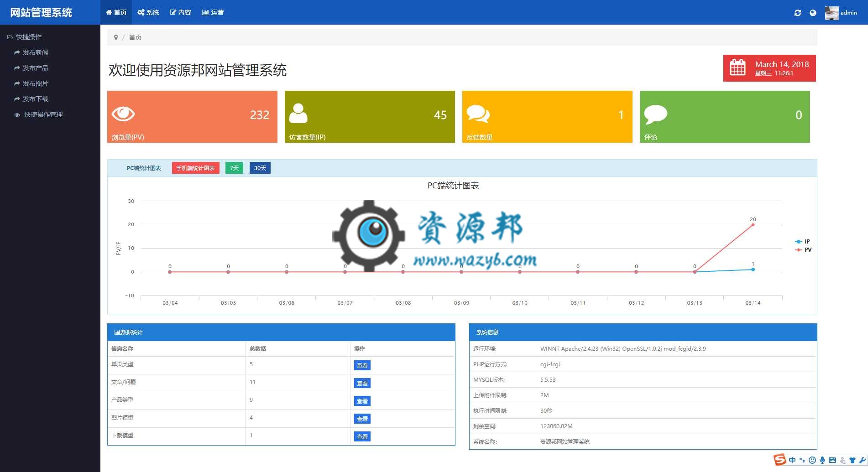
Task: Collapse the 快捷操作 sidebar group
Action: click(x=25, y=37)
